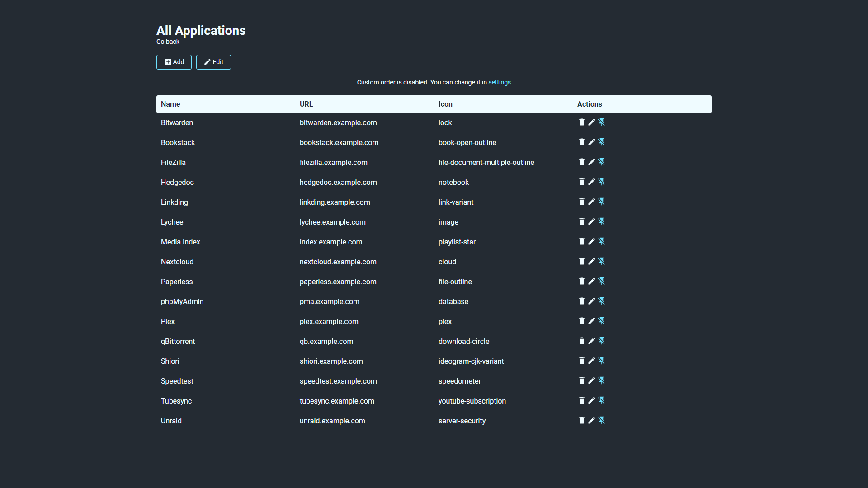Edit the Tubesync entry
The height and width of the screenshot is (488, 868).
591,401
